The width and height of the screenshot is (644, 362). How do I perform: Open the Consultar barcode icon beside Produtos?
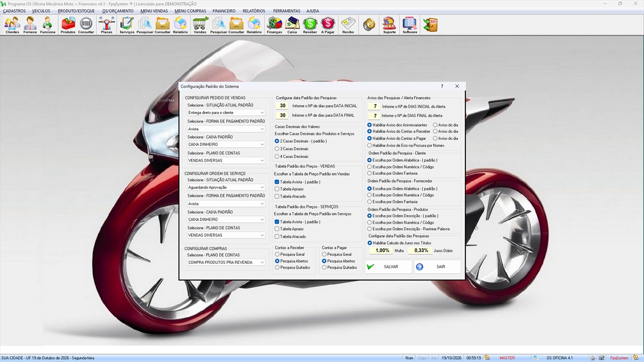[86, 25]
